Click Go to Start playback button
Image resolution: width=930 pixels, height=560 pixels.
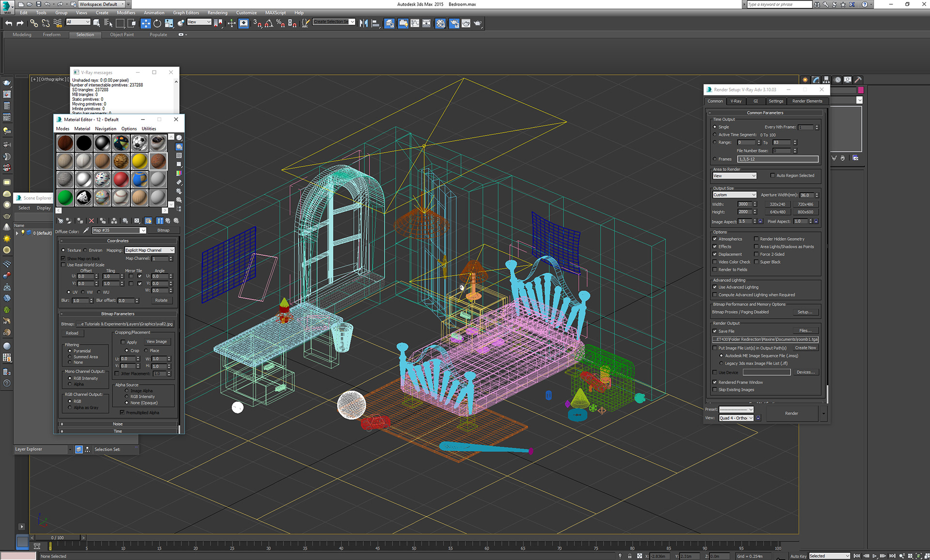pyautogui.click(x=856, y=556)
